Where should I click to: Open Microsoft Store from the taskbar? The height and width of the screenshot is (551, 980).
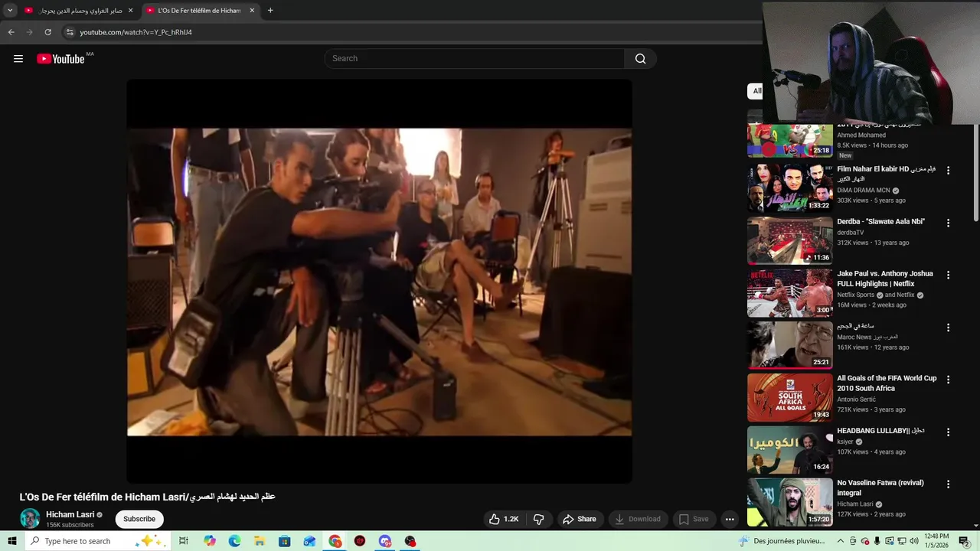284,541
